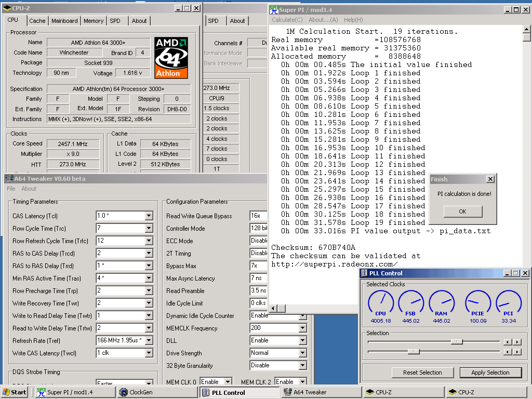The height and width of the screenshot is (399, 532).
Task: Open the Start menu
Action: click(14, 392)
